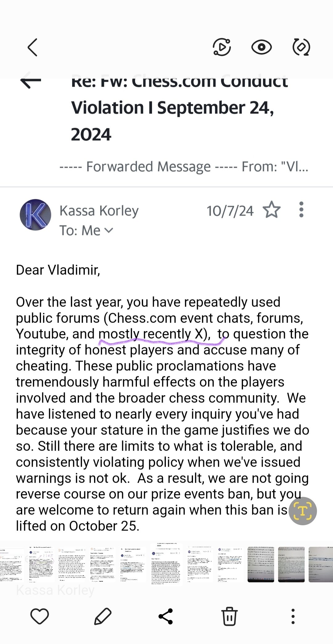Tap the first email thumbnail on left

pos(11,564)
